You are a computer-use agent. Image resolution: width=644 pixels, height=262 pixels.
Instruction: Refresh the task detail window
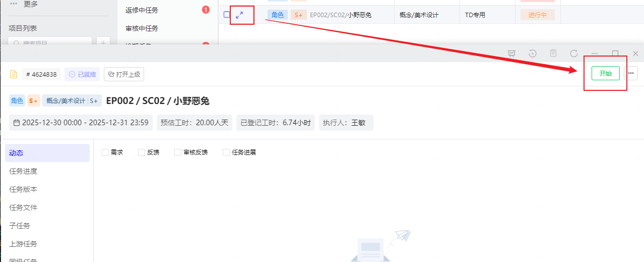[x=574, y=54]
